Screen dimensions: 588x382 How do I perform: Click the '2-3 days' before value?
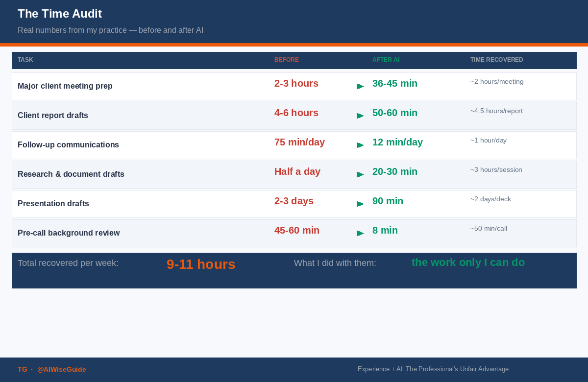click(x=294, y=201)
